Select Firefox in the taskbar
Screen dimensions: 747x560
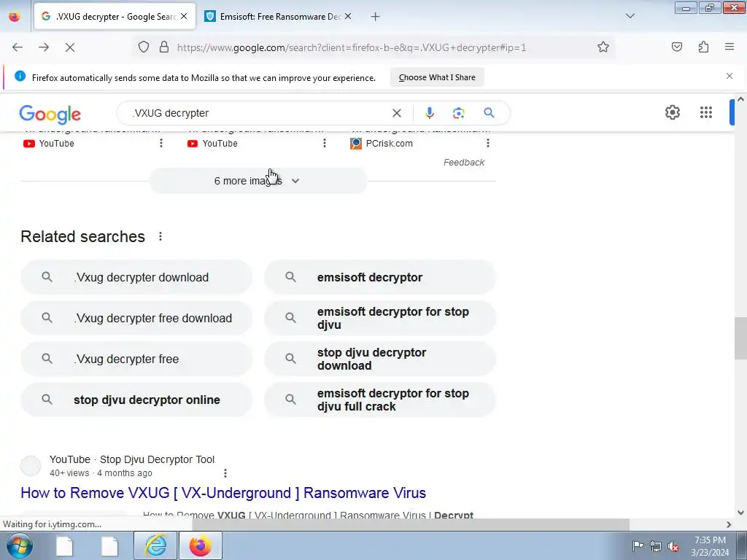pos(201,545)
